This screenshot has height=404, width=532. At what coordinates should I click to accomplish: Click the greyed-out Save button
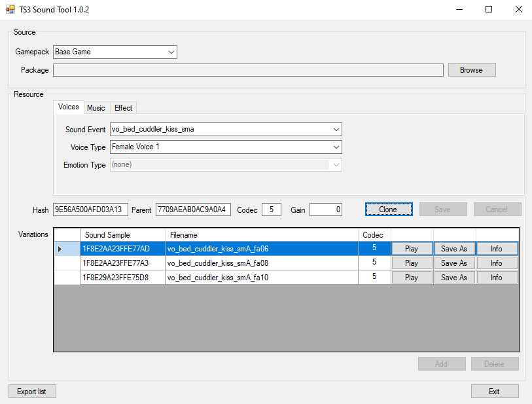coord(443,210)
